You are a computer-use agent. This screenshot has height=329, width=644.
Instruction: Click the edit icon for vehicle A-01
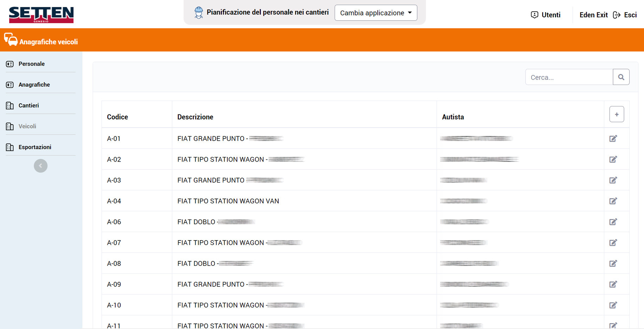pos(613,138)
